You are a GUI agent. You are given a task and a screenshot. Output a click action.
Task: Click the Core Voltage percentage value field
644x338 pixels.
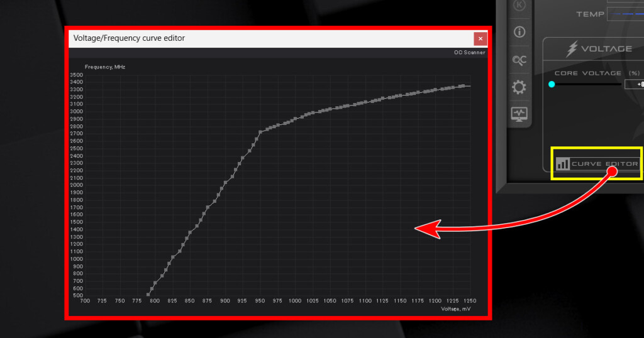(634, 84)
